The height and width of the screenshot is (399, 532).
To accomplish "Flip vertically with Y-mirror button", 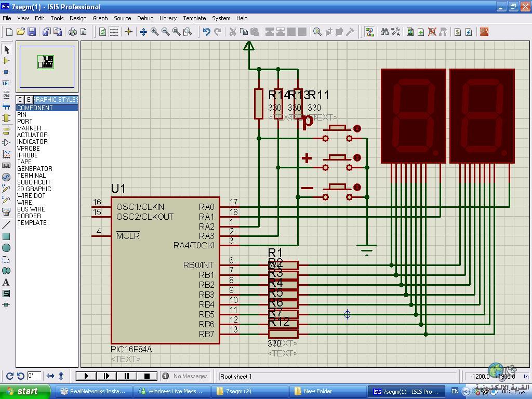I will (x=61, y=376).
